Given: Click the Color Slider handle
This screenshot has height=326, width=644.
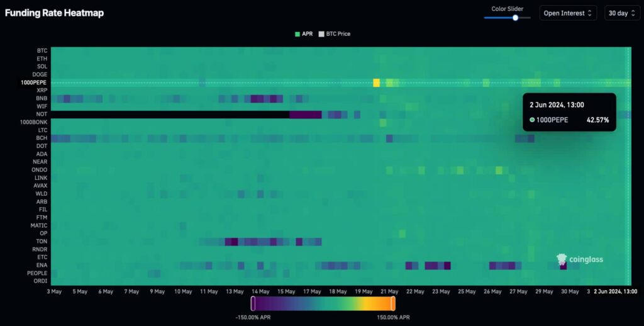Looking at the screenshot, I should click(x=515, y=18).
